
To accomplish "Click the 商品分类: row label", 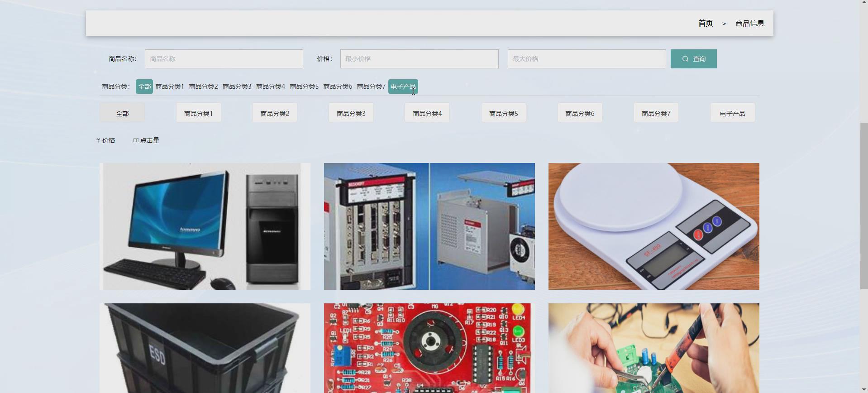I will (x=116, y=86).
